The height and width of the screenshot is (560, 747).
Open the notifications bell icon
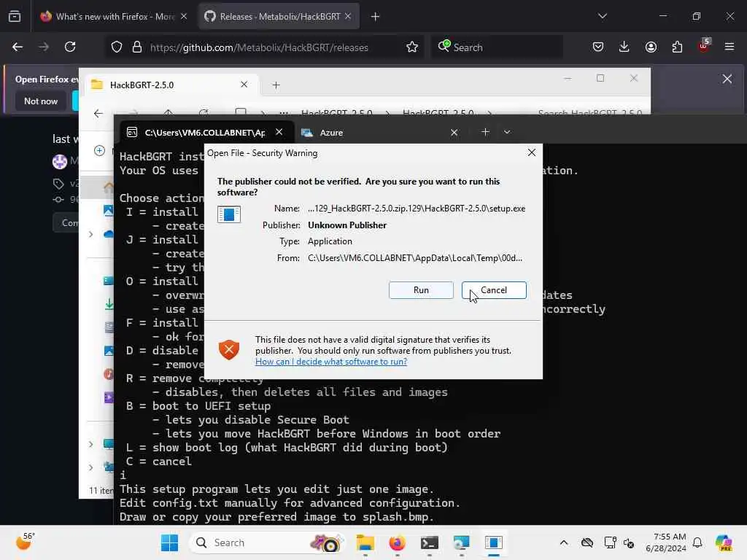tap(697, 542)
